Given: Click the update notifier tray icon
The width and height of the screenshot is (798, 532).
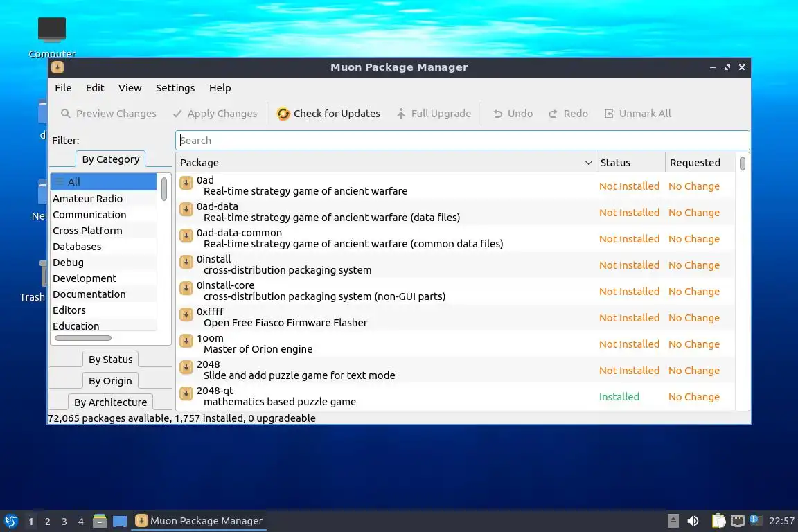Looking at the screenshot, I should tap(755, 520).
